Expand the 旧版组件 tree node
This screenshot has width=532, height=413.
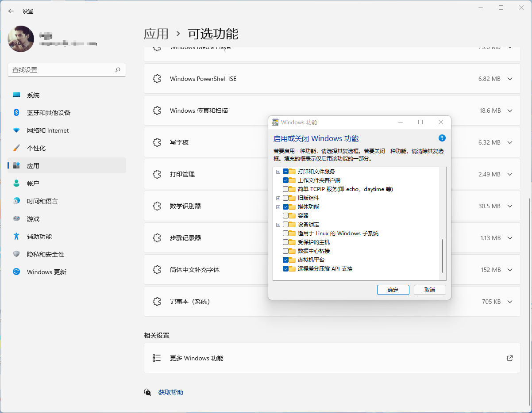coord(278,198)
